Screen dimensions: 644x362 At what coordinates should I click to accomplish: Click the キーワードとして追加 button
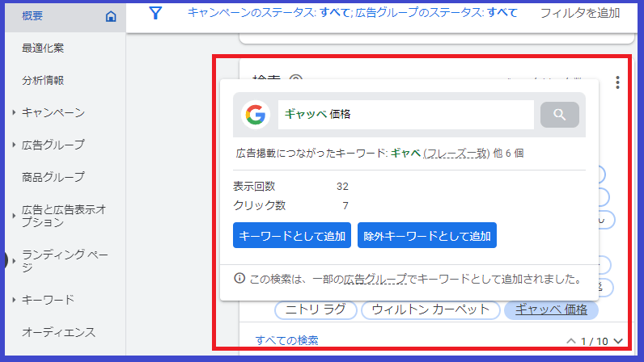pos(292,236)
